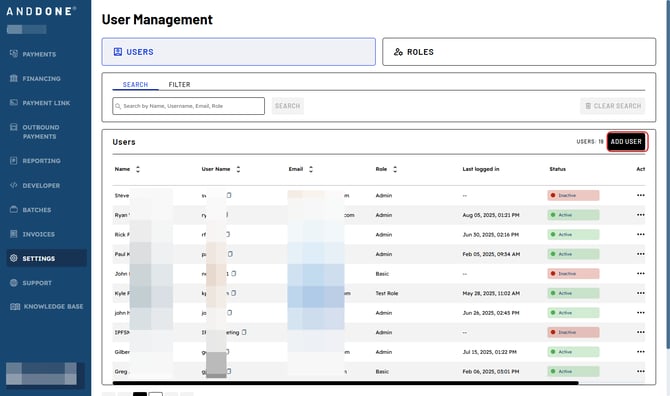
Task: Click 'Jul 15, 2025, 01:22 PM' last login
Action: [489, 352]
